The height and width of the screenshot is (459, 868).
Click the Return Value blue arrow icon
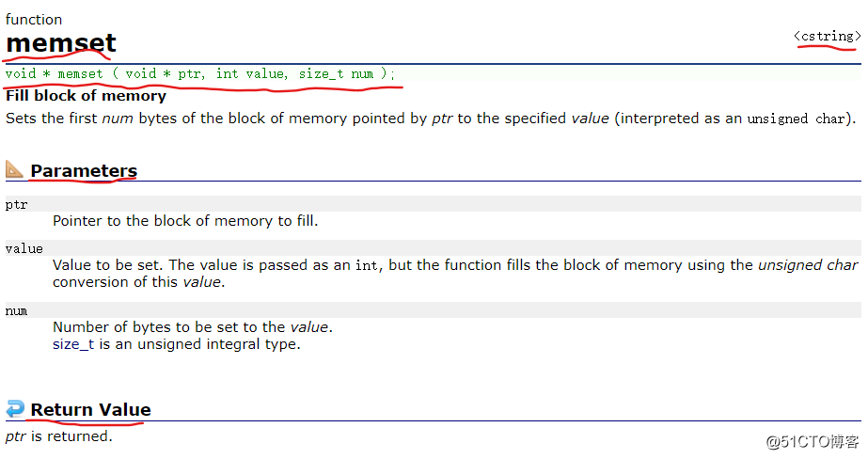coord(15,408)
